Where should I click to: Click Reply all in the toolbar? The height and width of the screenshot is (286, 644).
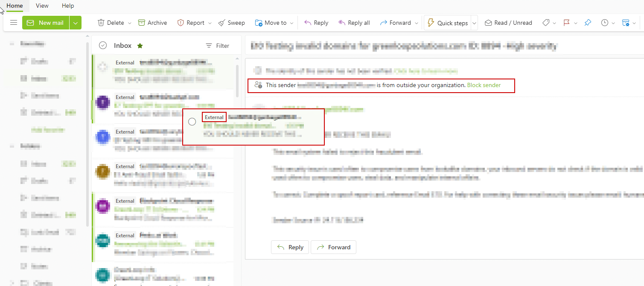point(354,23)
